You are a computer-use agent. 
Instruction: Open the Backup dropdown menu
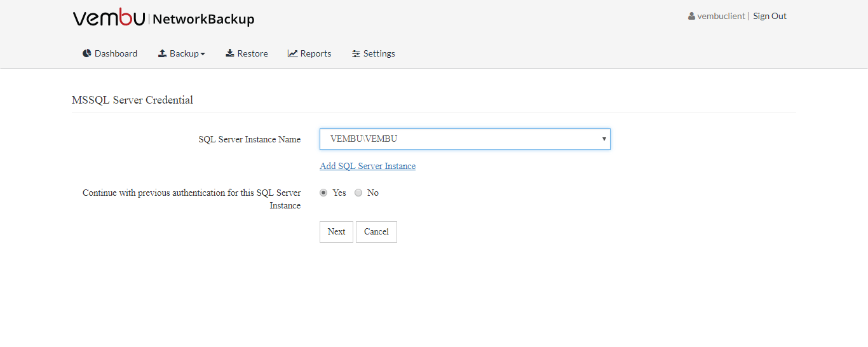coord(182,53)
